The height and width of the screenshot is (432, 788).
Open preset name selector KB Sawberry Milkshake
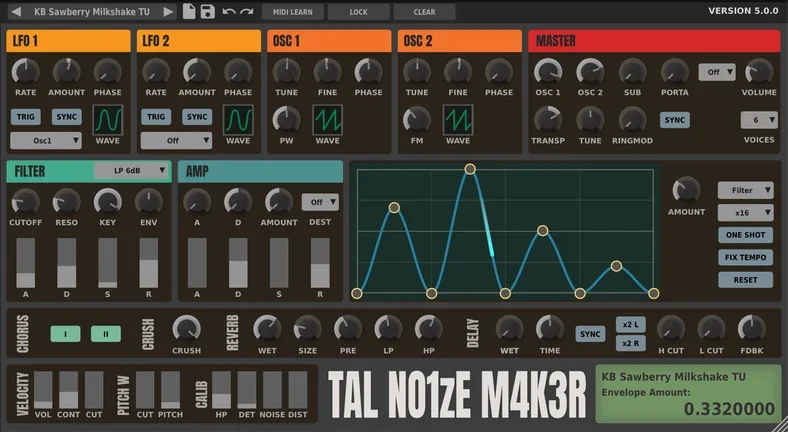pos(92,12)
